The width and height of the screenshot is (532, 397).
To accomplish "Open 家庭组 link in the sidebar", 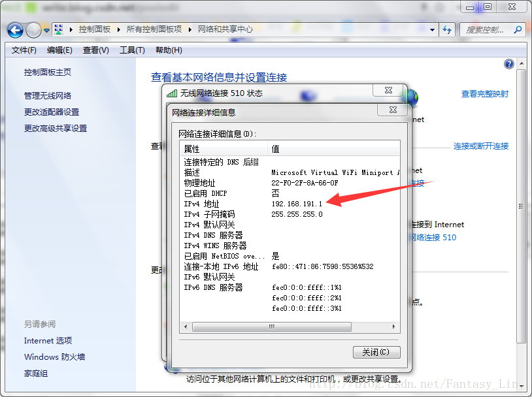I will [x=36, y=373].
